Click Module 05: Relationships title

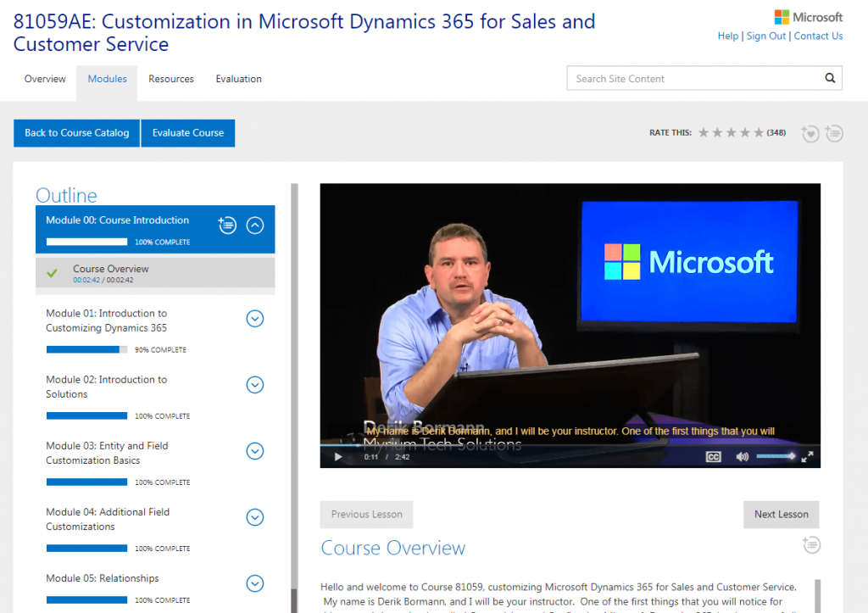click(x=103, y=578)
